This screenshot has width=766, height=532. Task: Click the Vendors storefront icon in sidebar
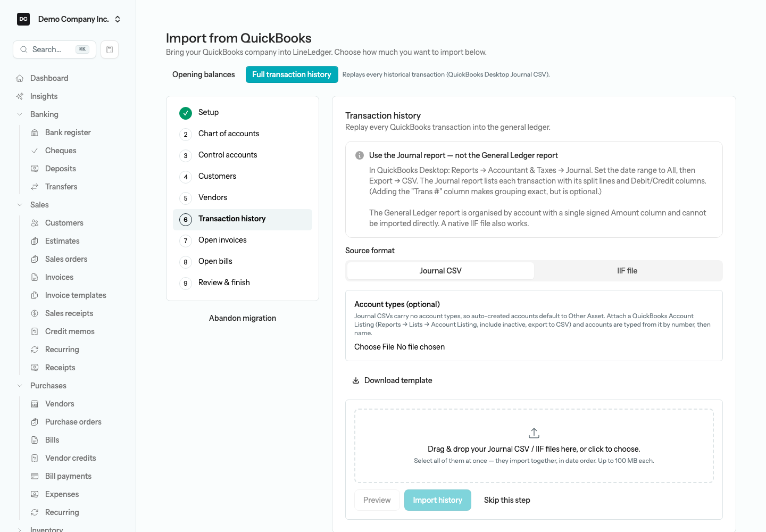coord(35,404)
